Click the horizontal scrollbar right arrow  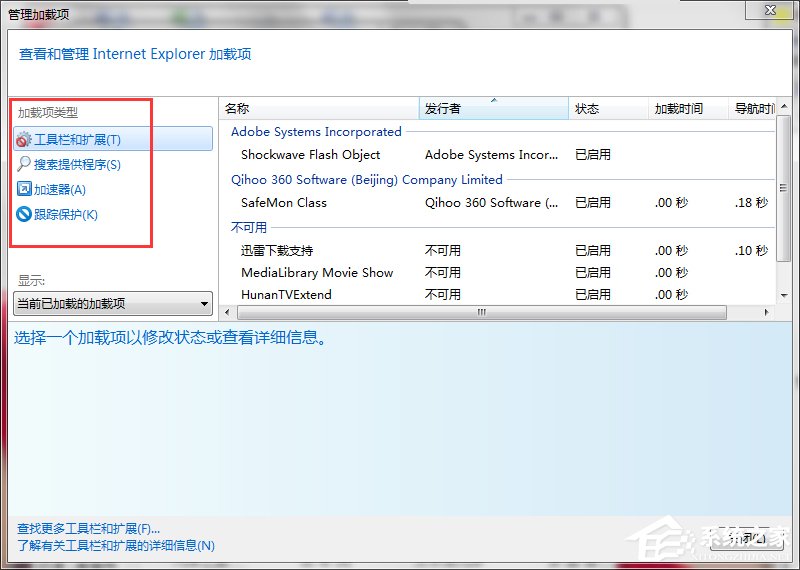(766, 312)
